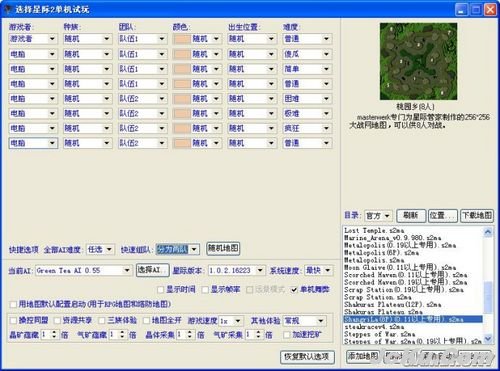Click the map preview thumbnail image

[x=418, y=61]
